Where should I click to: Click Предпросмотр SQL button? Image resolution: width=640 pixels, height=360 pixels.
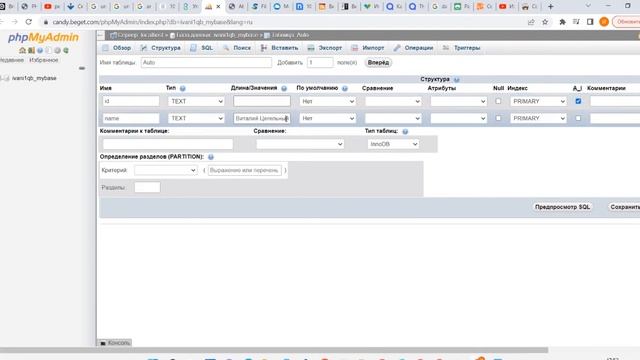pos(562,207)
